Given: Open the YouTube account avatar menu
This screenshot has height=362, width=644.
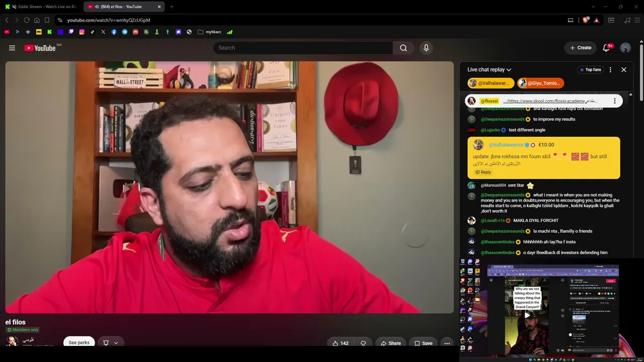Looking at the screenshot, I should [625, 48].
